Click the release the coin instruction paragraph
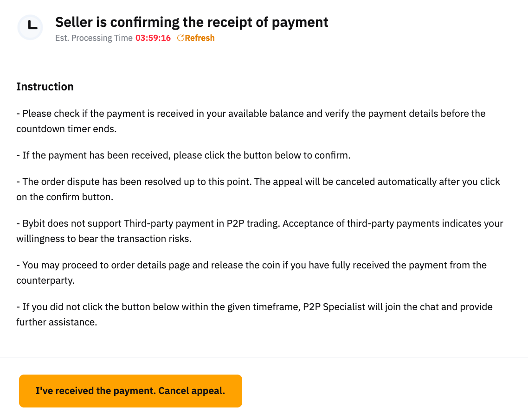 [251, 265]
